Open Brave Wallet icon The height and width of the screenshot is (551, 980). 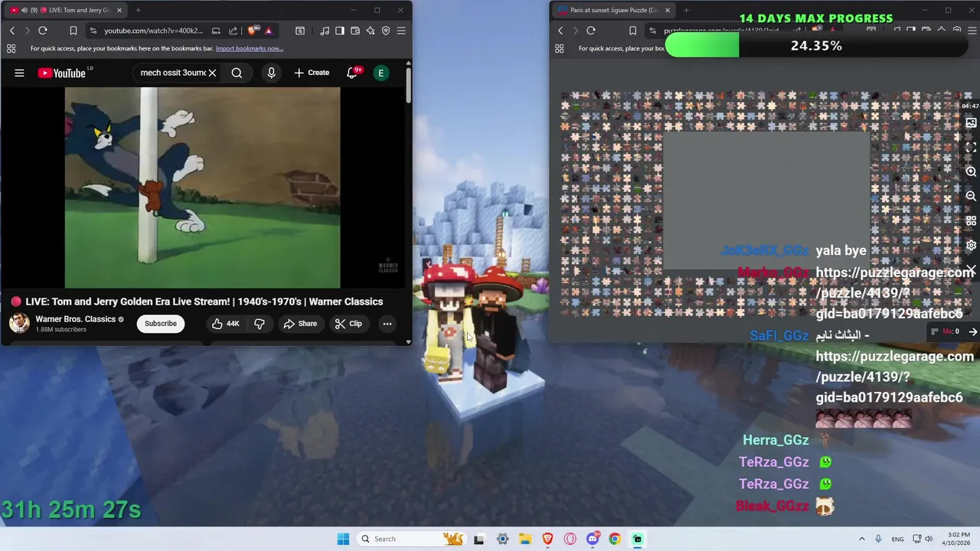click(355, 31)
